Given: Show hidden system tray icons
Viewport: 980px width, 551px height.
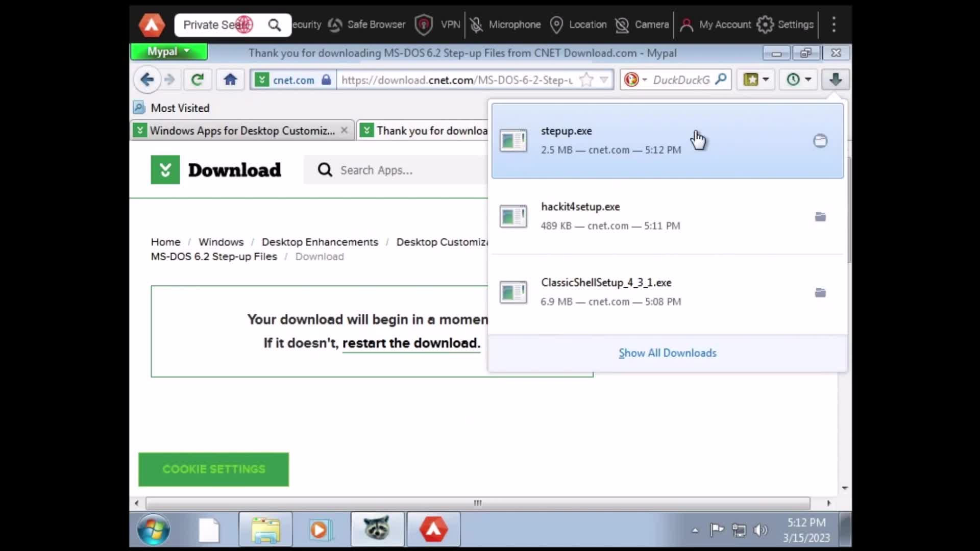Looking at the screenshot, I should click(695, 531).
